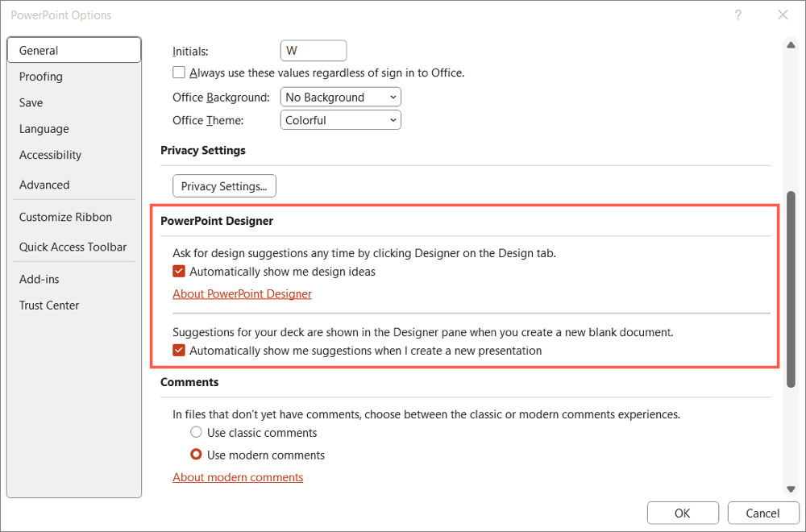Image resolution: width=806 pixels, height=532 pixels.
Task: Go to Customize Ribbon settings
Action: tap(65, 217)
